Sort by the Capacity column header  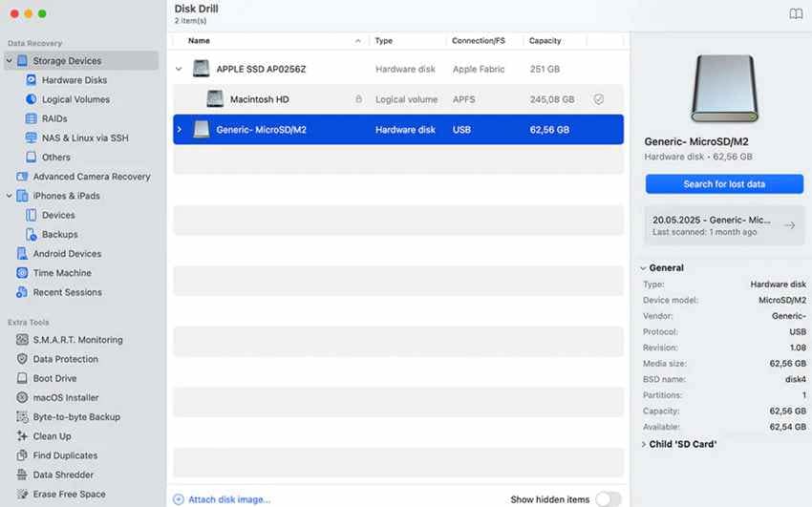545,41
